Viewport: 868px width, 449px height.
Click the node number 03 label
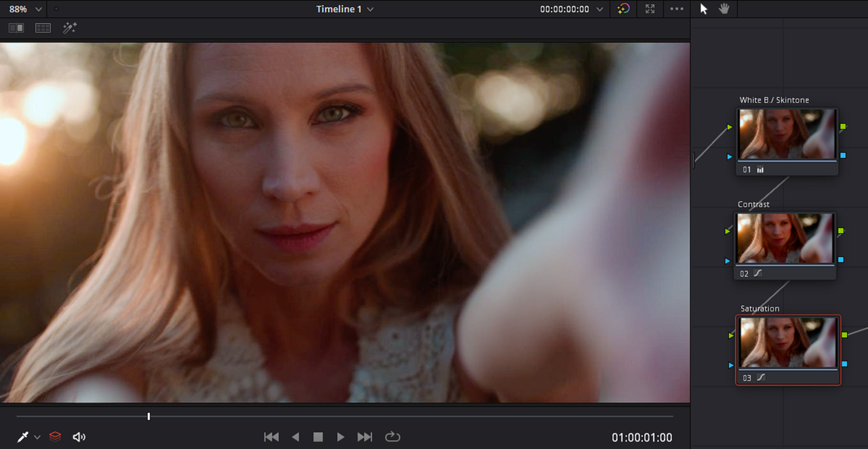click(x=747, y=378)
